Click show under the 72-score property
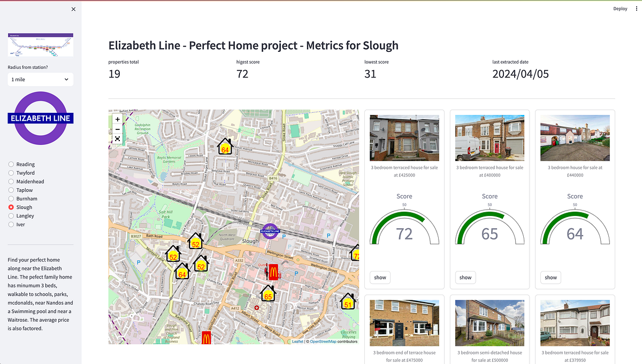642x364 pixels. (379, 277)
